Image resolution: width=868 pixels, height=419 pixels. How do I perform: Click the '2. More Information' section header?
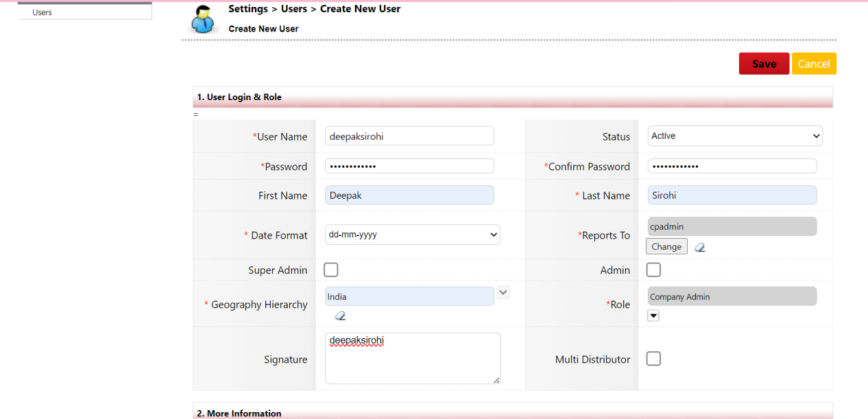coord(513,411)
